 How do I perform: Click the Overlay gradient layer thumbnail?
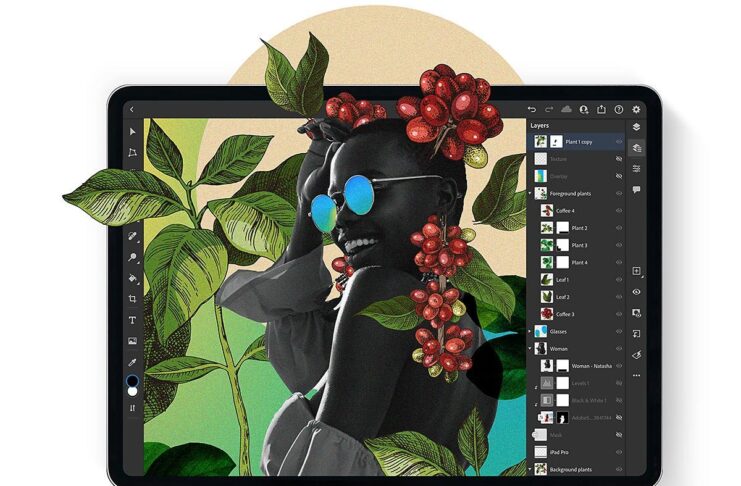click(x=541, y=176)
